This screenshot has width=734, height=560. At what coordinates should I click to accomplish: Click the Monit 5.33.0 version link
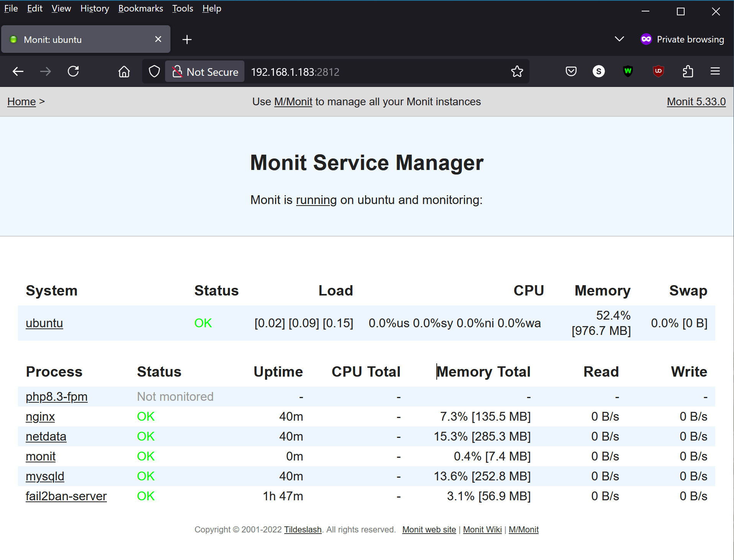[x=696, y=102]
